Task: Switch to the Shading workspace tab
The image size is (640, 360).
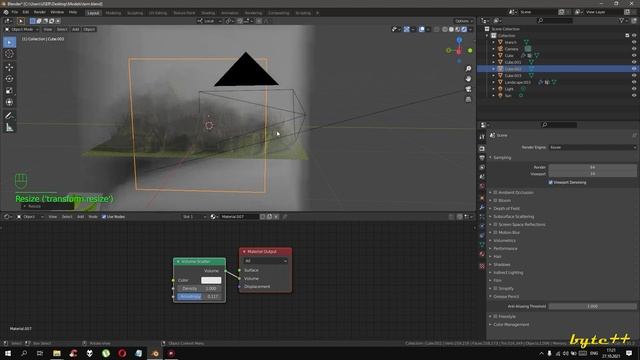Action: 208,13
